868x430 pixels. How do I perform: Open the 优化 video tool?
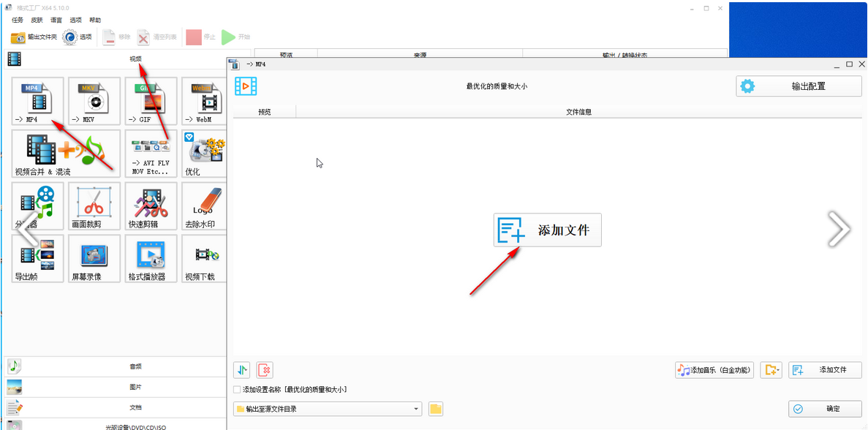pos(204,154)
